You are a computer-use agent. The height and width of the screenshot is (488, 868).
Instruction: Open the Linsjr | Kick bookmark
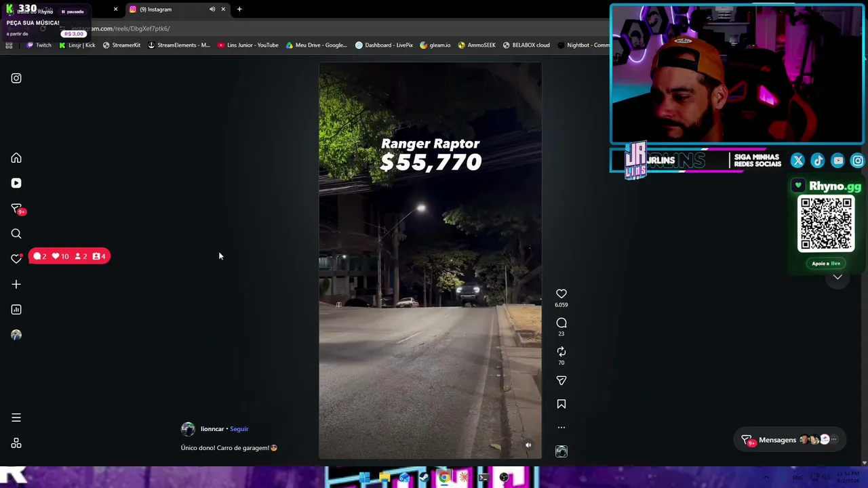click(77, 45)
